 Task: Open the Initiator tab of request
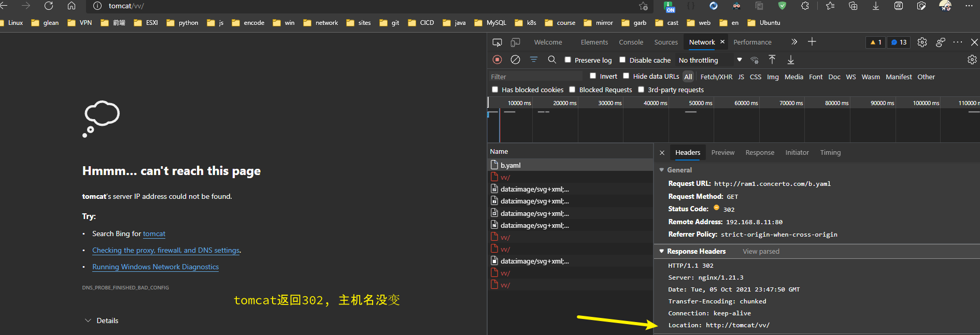pyautogui.click(x=797, y=153)
